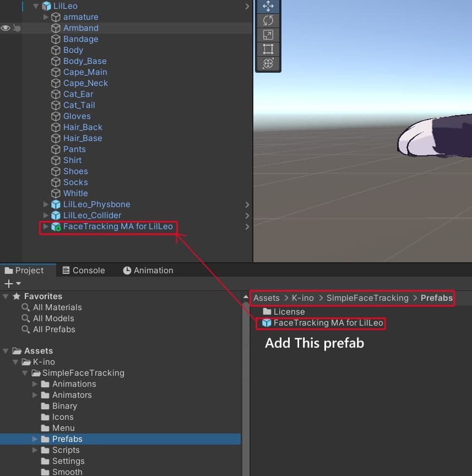
Task: Expand the Animations folder
Action: point(35,383)
